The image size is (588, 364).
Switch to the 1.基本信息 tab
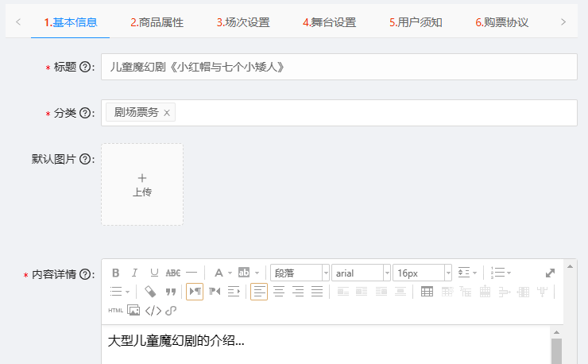click(71, 22)
